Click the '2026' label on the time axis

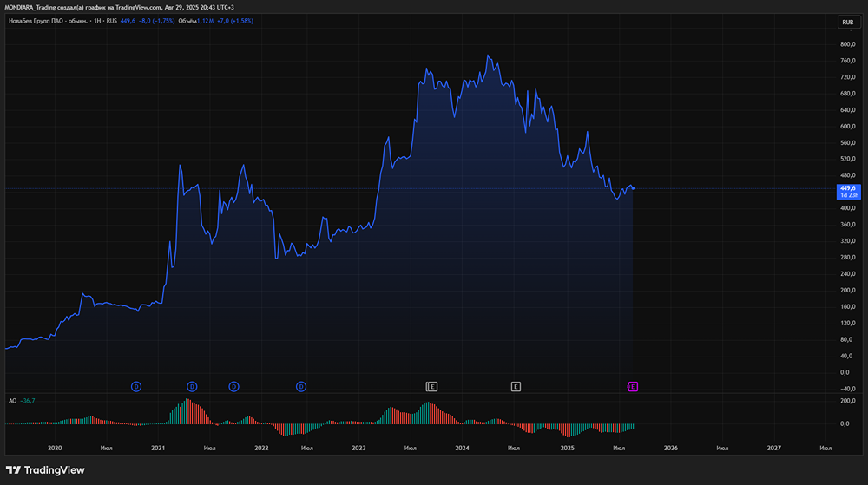click(x=670, y=448)
